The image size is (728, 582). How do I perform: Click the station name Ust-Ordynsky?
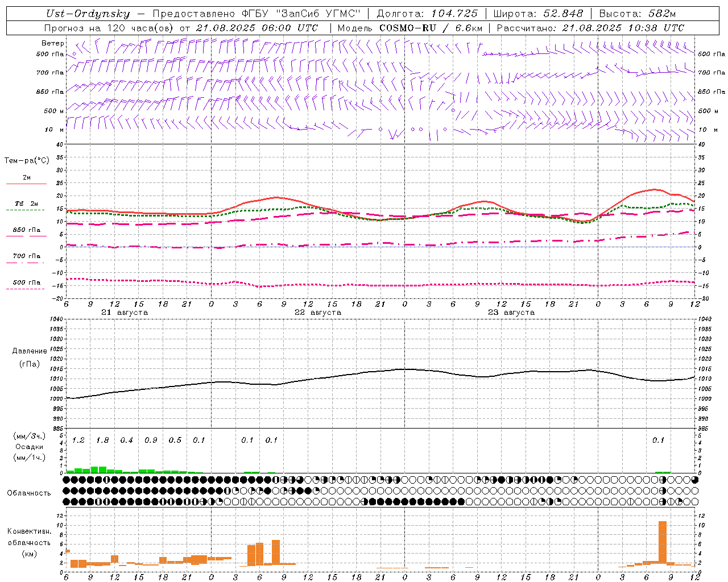(x=88, y=14)
